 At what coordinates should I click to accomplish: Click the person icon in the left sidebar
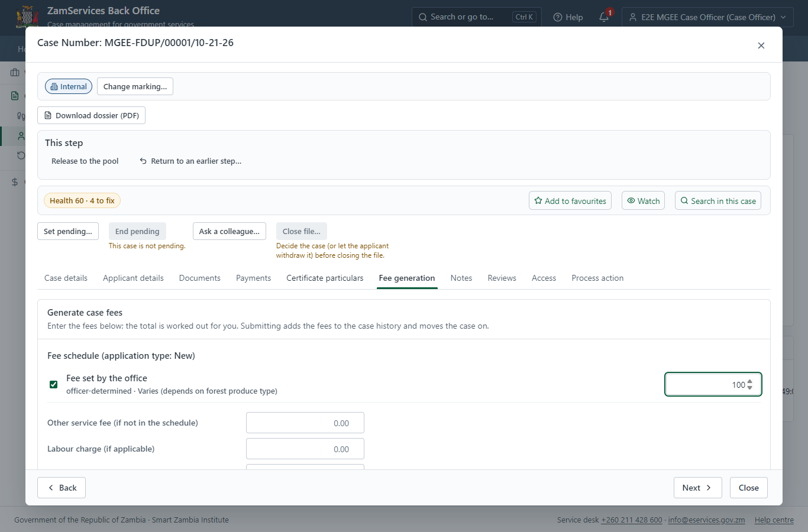coord(21,136)
